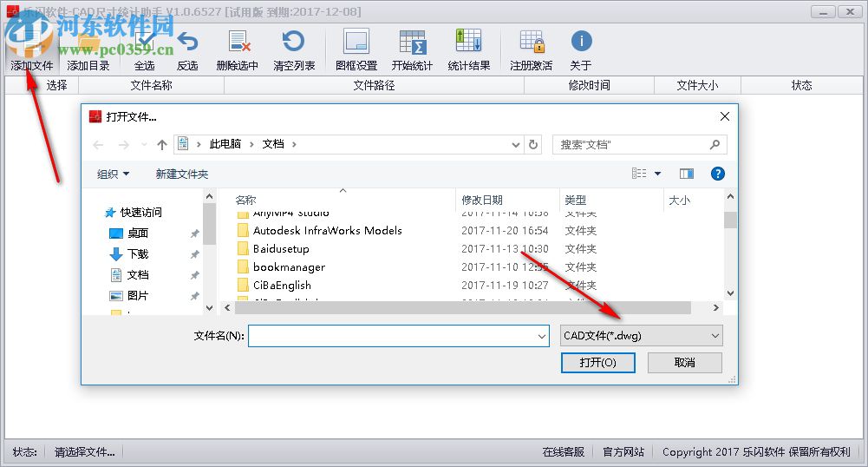Open 统计结果 statistics results
Image resolution: width=868 pixels, height=467 pixels.
click(x=468, y=41)
